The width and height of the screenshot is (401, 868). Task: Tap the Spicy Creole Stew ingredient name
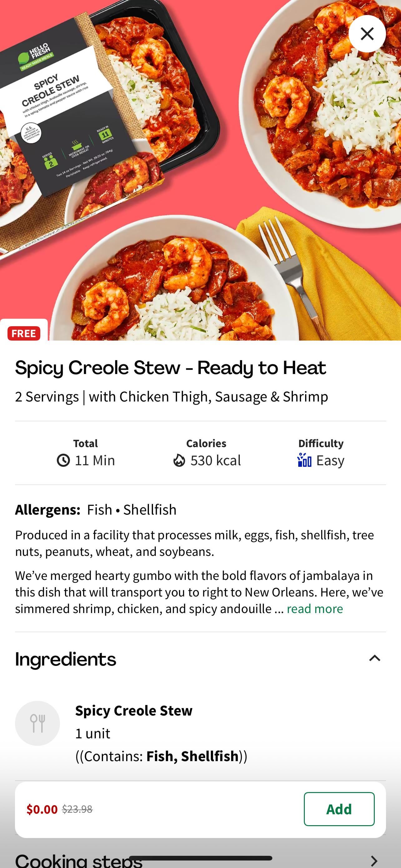pyautogui.click(x=134, y=710)
